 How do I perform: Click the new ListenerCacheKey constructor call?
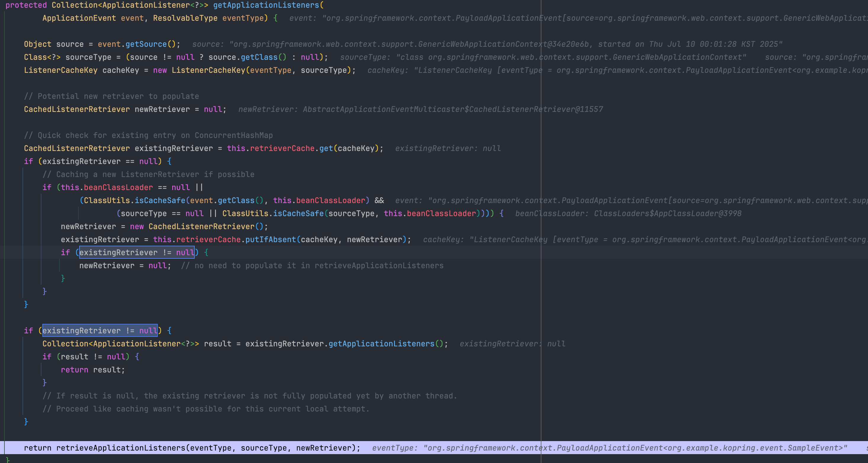(x=208, y=70)
